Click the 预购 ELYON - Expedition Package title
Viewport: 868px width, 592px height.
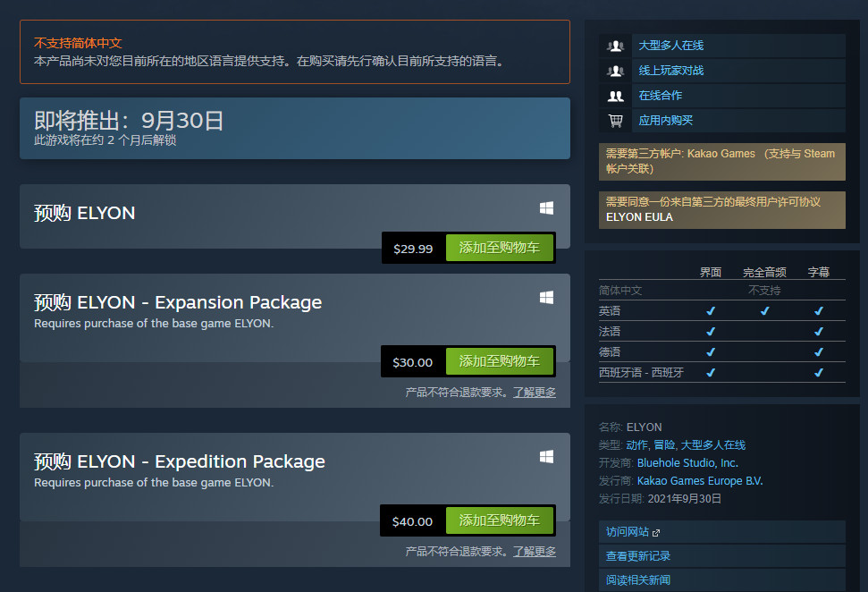pos(180,461)
